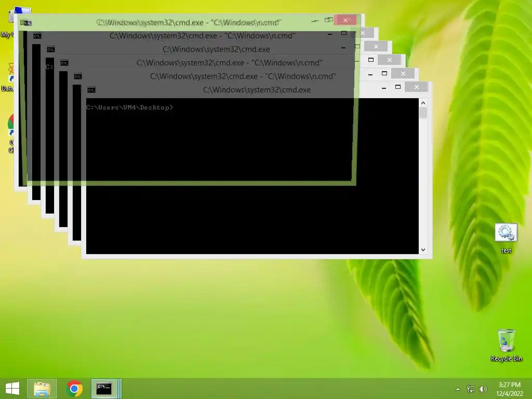Click the cmd icon of the n.cmd window directly behind front
This screenshot has width=532, height=399.
coord(78,76)
